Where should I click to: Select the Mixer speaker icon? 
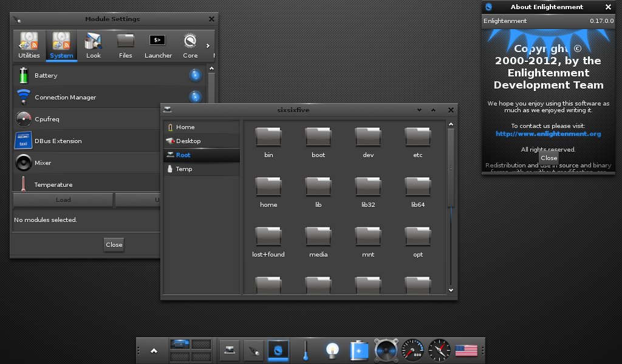[x=24, y=163]
